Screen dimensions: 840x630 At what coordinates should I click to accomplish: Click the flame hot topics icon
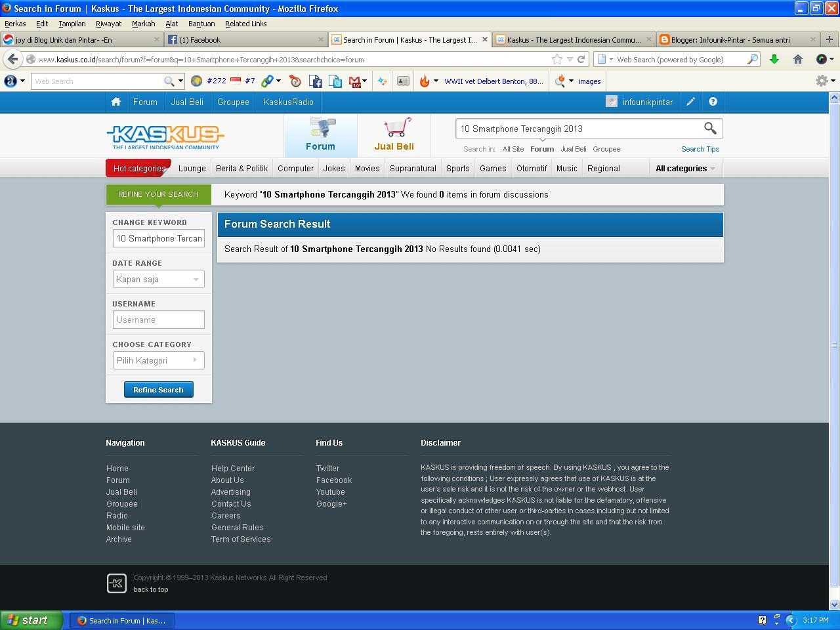pyautogui.click(x=425, y=81)
